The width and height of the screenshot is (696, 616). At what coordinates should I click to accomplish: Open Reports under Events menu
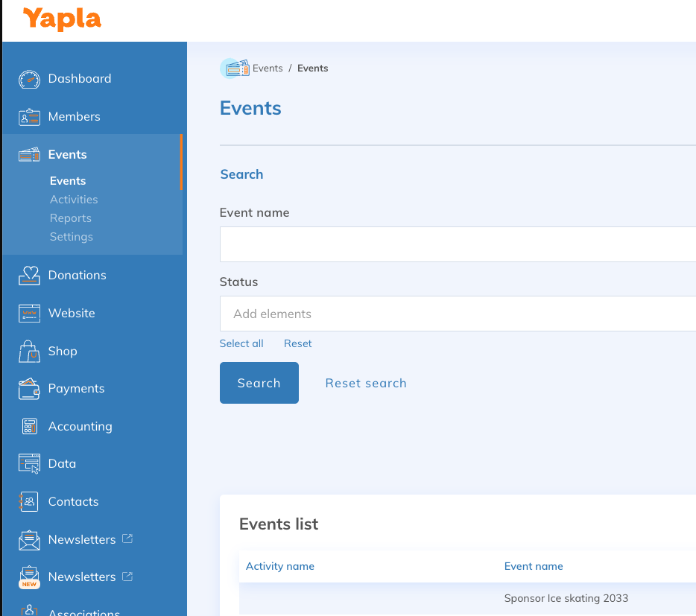point(71,218)
